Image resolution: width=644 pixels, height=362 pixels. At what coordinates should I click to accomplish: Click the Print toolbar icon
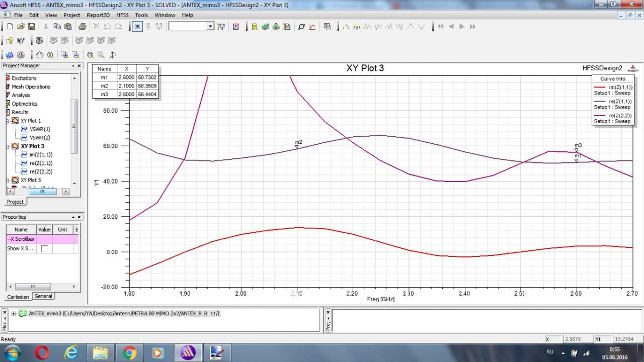coord(82,27)
